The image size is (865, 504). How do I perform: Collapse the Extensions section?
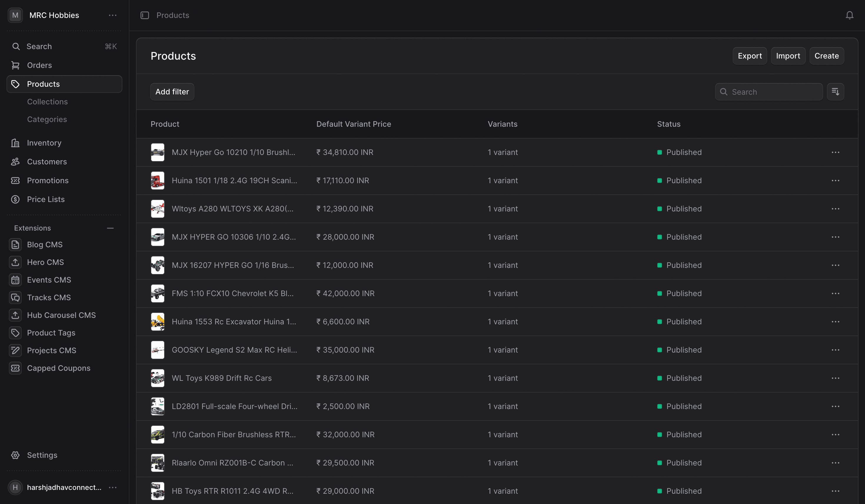(x=110, y=228)
